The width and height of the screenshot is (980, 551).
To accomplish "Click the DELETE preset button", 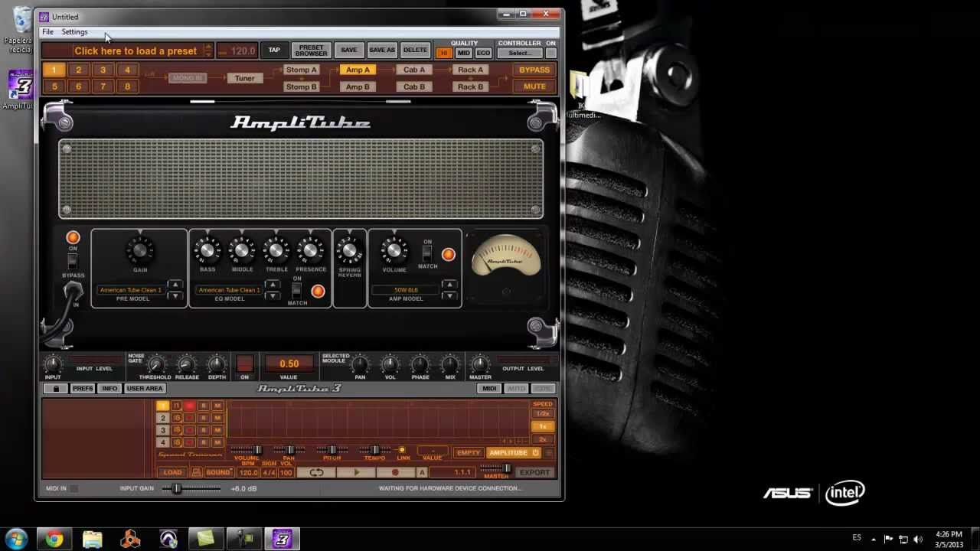I will coord(415,51).
